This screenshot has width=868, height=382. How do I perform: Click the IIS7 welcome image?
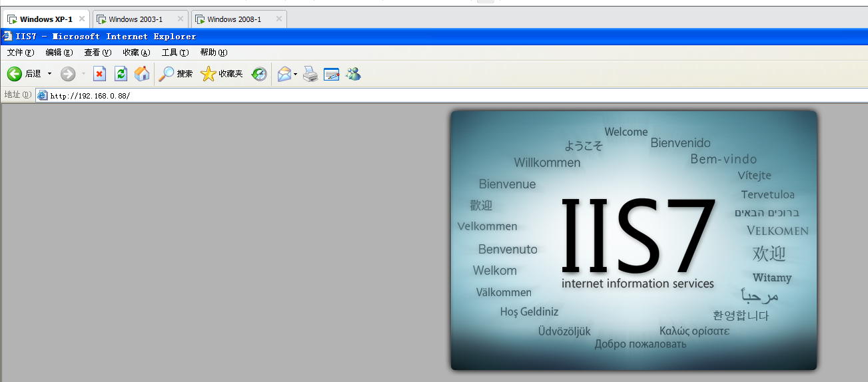coord(634,240)
